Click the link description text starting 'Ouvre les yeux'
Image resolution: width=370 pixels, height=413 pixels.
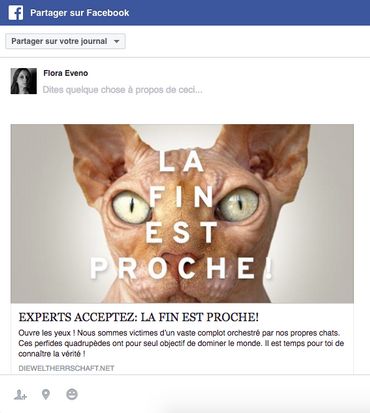coord(181,343)
